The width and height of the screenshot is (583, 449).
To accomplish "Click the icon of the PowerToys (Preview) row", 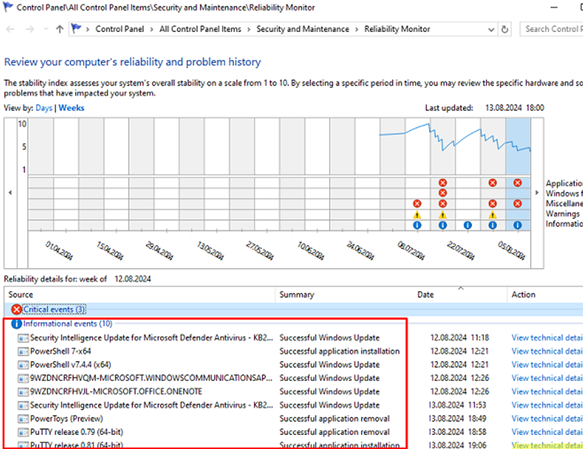I will pyautogui.click(x=23, y=419).
